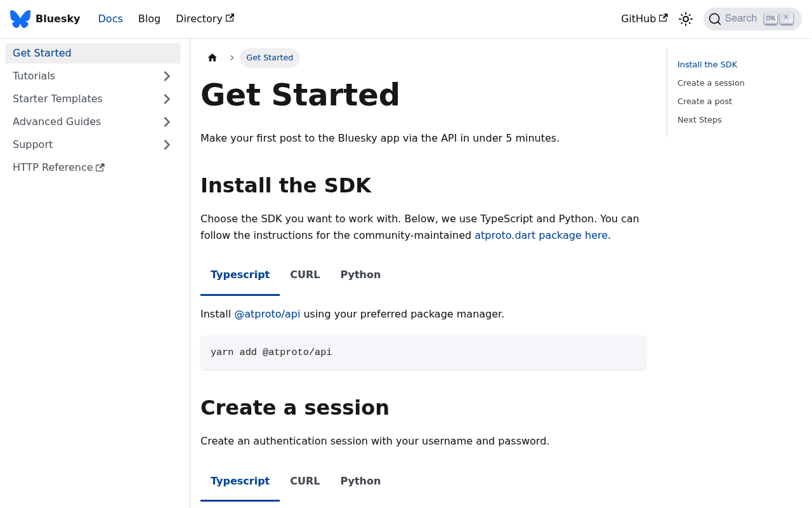
Task: Click the Bluesky butterfly logo
Action: click(x=20, y=19)
